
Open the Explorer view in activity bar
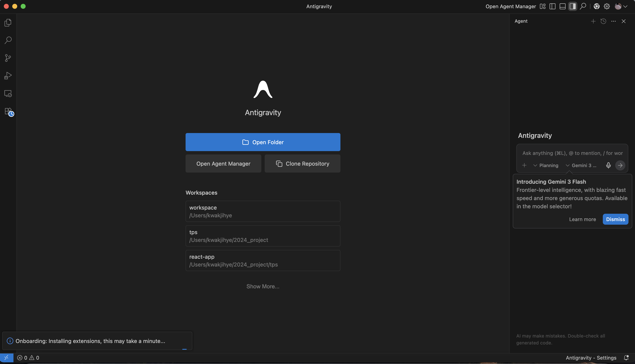pos(8,23)
